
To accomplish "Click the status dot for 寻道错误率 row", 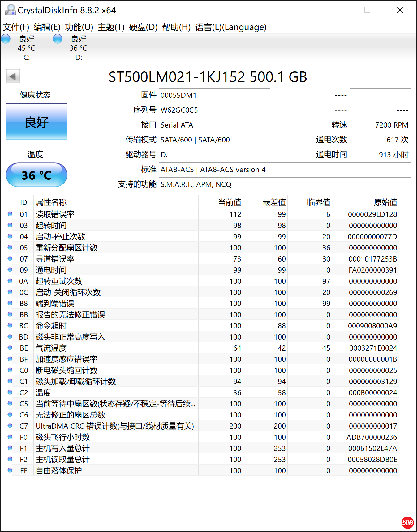I will (10, 258).
